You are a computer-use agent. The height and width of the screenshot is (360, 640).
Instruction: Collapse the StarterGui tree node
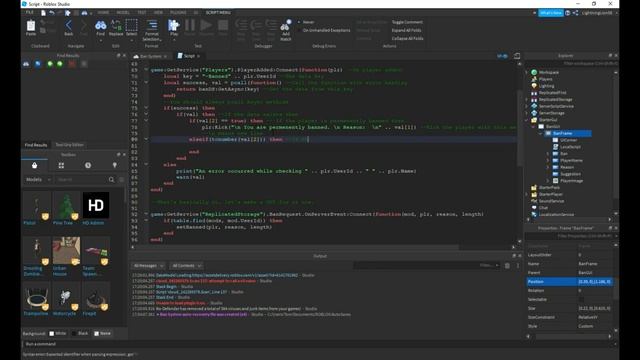coord(527,120)
